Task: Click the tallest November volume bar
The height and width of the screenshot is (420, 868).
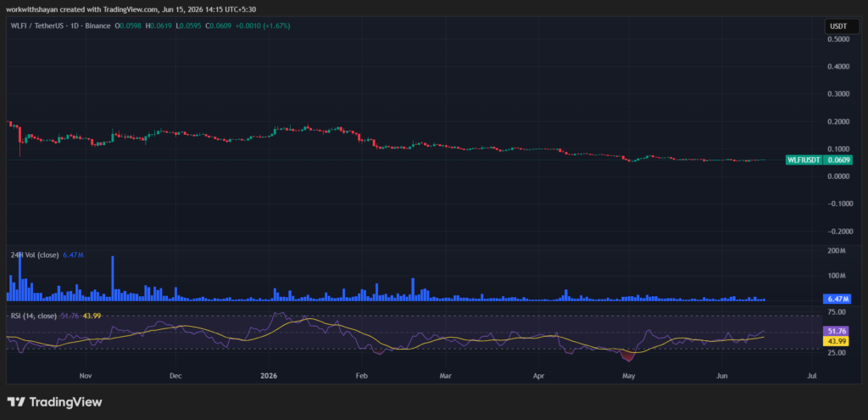Action: click(113, 278)
